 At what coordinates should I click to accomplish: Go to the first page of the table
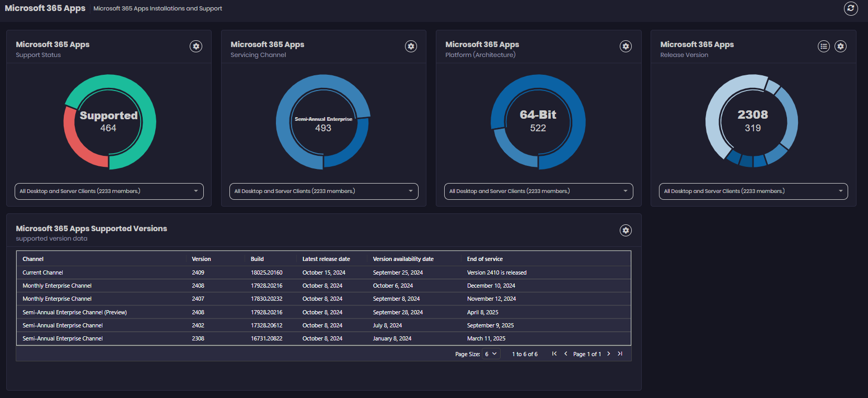[x=554, y=354]
